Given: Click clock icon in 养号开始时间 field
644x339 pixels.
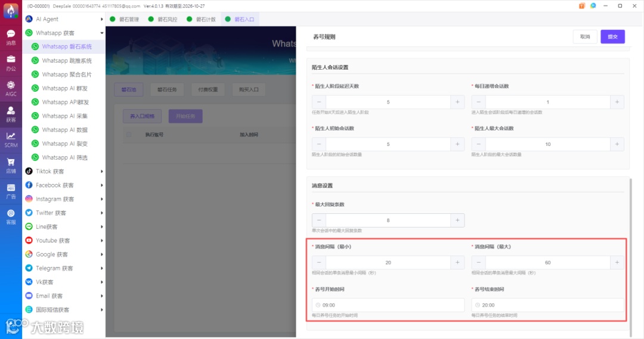Looking at the screenshot, I should [318, 305].
